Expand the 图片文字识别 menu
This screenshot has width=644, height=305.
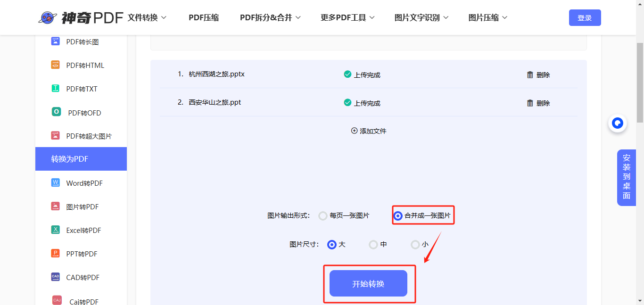tap(421, 17)
